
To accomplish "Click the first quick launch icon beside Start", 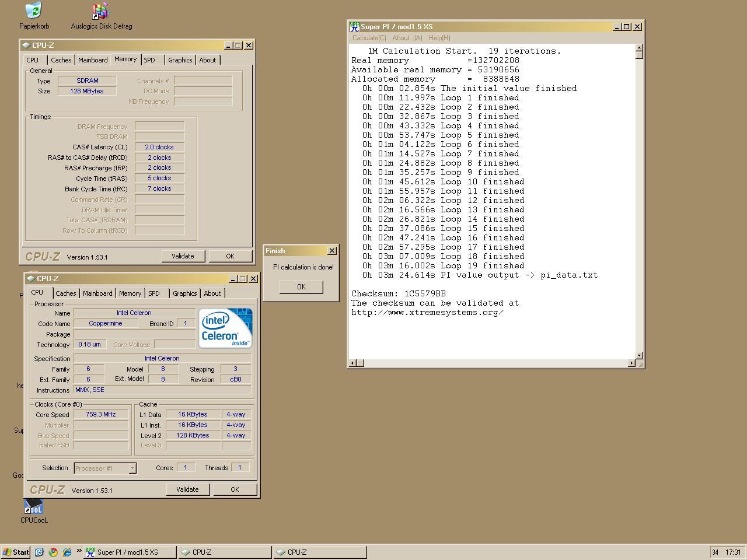I will [39, 552].
